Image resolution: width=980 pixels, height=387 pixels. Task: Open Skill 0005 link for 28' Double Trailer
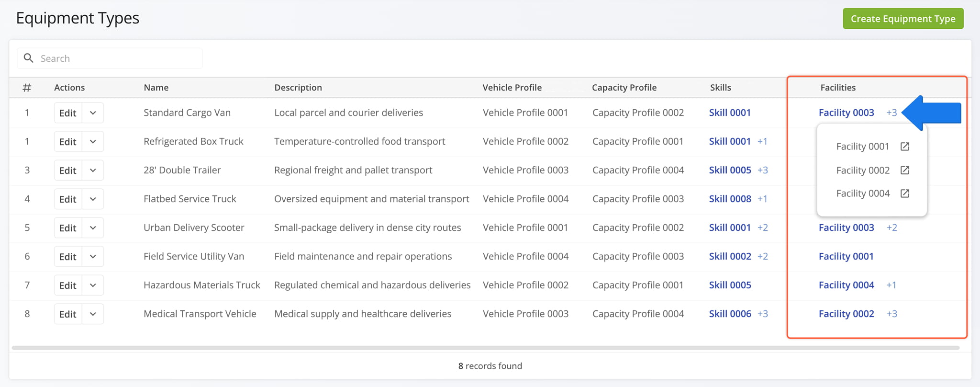pyautogui.click(x=730, y=170)
